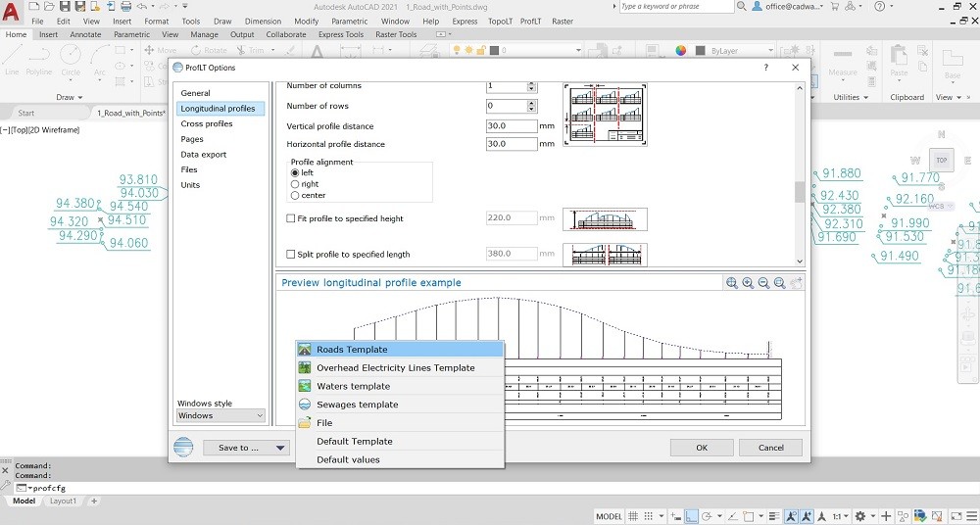The height and width of the screenshot is (525, 980).
Task: Toggle polar tracking icon in status bar
Action: pos(707,516)
